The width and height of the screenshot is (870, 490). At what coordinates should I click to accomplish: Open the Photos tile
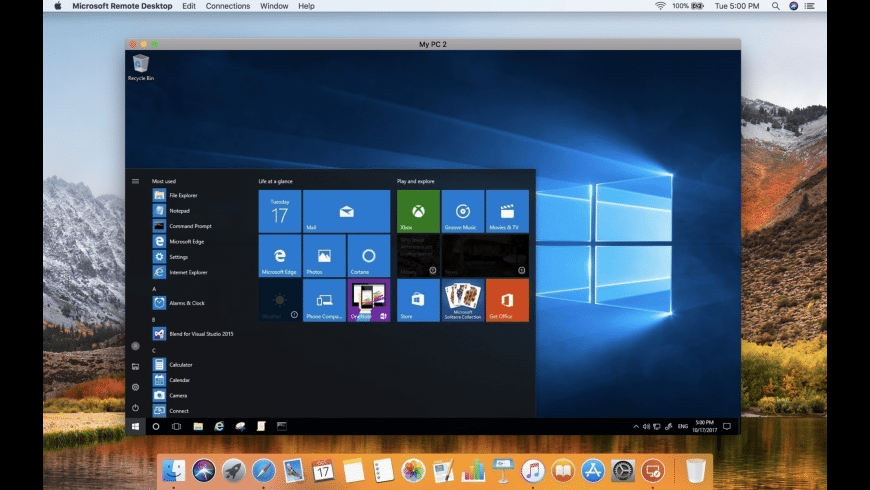(x=324, y=256)
